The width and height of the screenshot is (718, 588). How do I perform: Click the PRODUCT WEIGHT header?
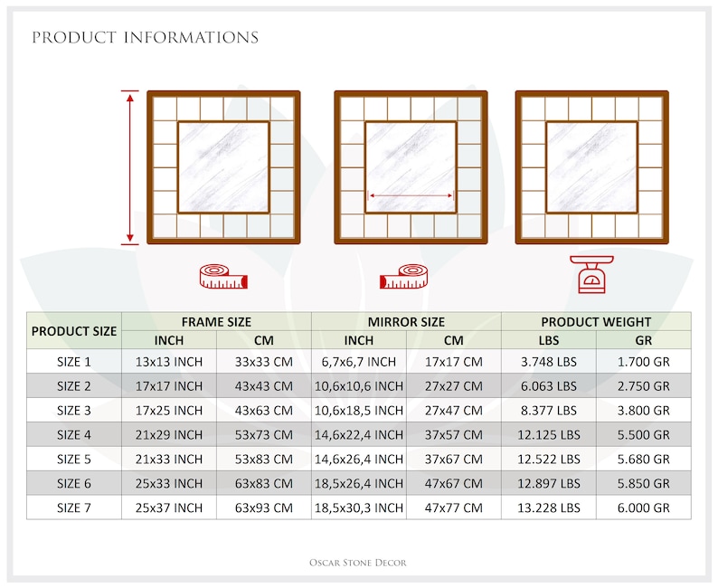(x=596, y=322)
